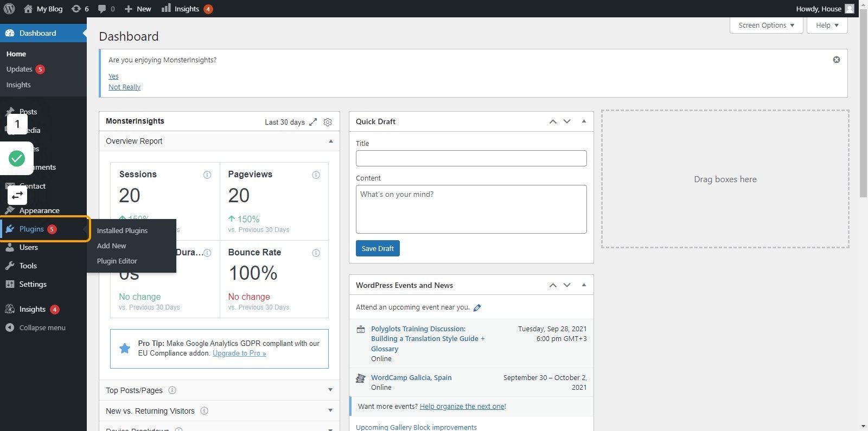This screenshot has width=868, height=431.
Task: Choose Add New in Plugins flyout
Action: pos(111,246)
